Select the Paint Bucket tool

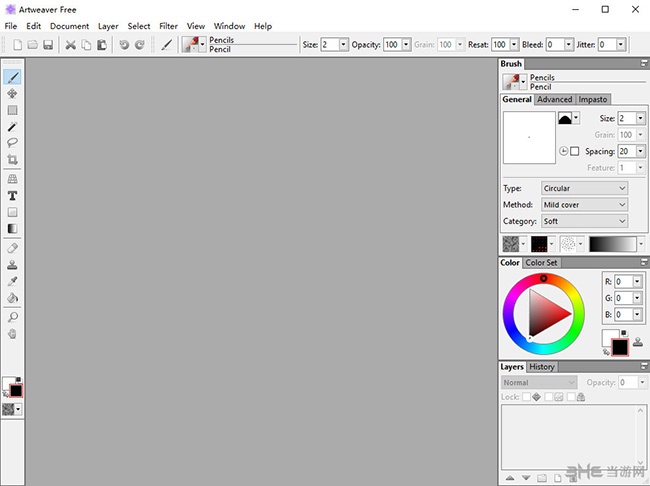click(x=12, y=298)
